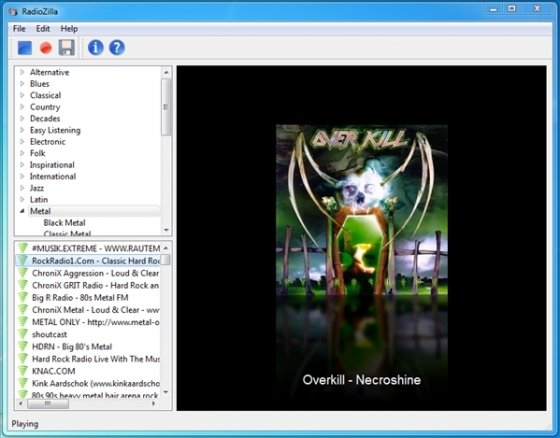Viewport: 560px width, 438px height.
Task: Play the shoutcast station
Action: tap(49, 334)
